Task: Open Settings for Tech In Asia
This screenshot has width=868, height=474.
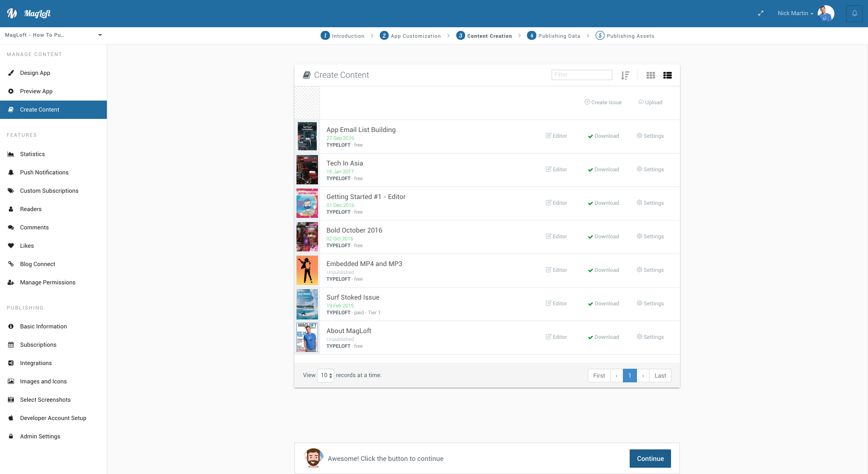Action: click(650, 169)
